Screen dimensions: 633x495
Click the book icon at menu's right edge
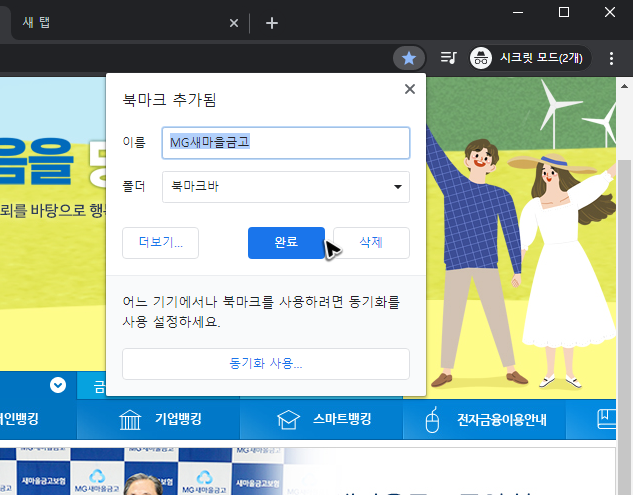606,419
